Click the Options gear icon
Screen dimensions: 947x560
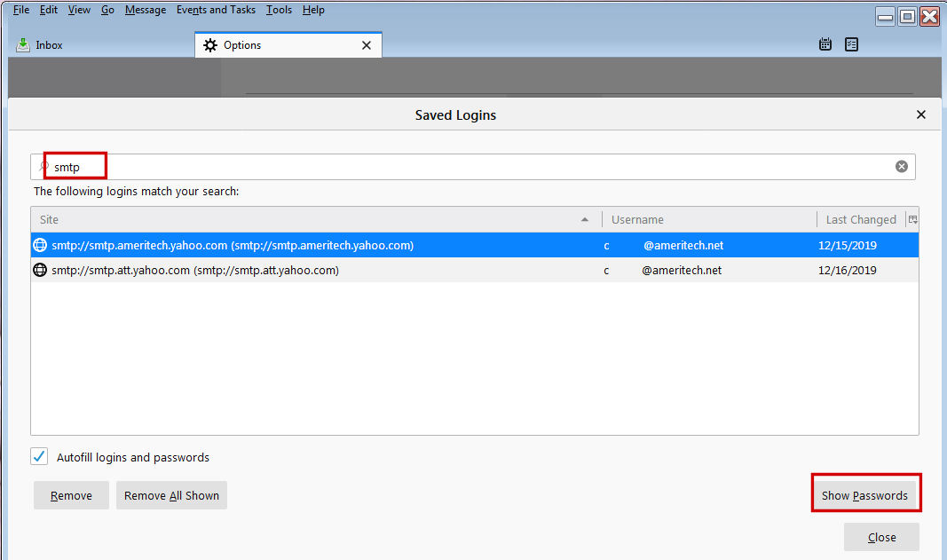[x=209, y=45]
